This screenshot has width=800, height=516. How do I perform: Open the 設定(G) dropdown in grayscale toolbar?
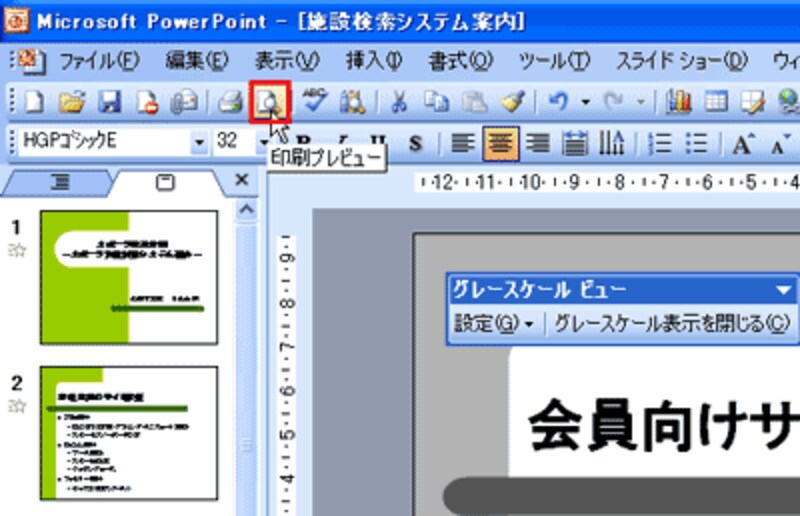(493, 323)
